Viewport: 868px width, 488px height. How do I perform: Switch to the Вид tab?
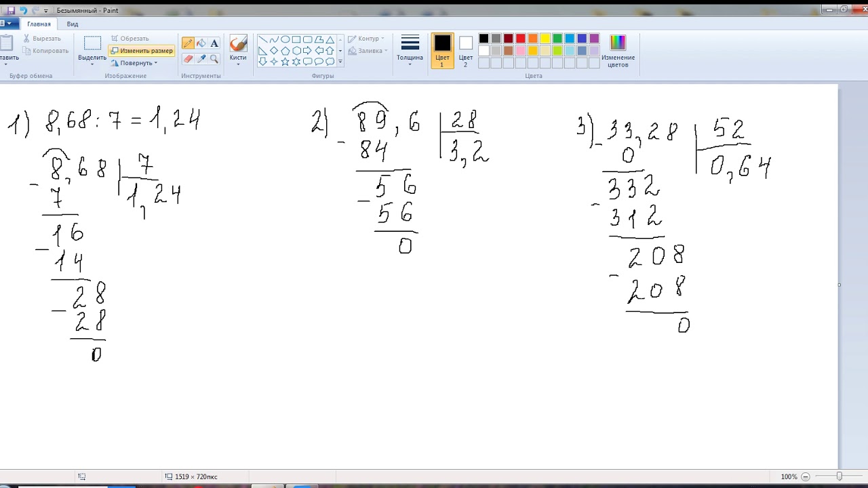[x=73, y=24]
